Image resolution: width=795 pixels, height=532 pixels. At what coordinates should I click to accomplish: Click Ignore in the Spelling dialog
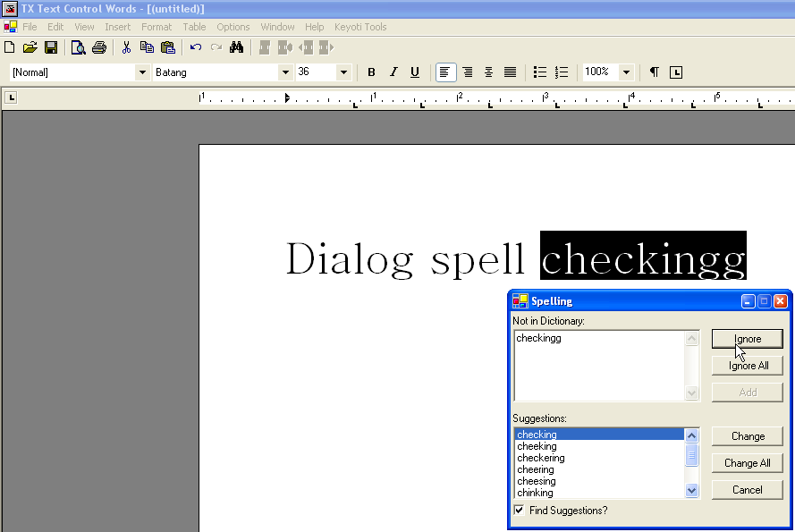(x=748, y=339)
